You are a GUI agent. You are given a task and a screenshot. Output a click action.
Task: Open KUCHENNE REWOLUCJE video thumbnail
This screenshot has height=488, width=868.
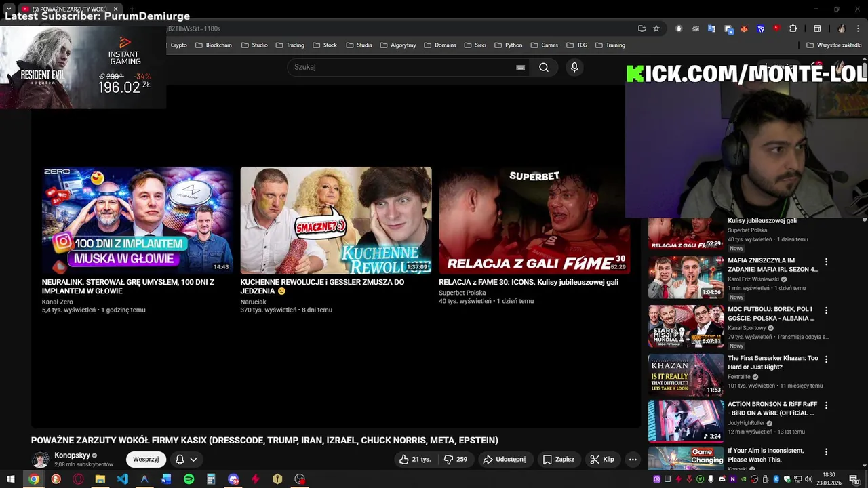pos(336,220)
